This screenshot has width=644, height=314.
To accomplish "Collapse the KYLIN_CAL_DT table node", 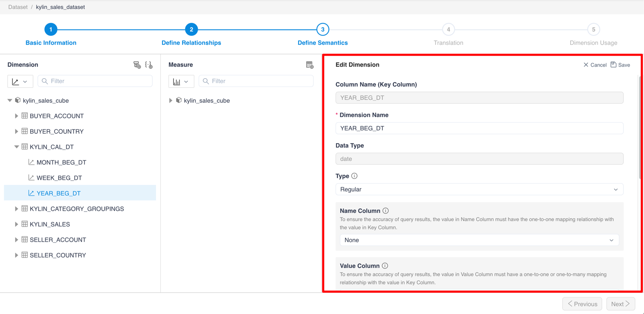I will (x=16, y=147).
